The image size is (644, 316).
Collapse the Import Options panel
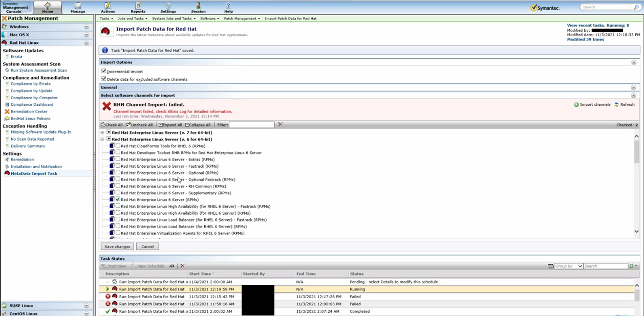[634, 62]
